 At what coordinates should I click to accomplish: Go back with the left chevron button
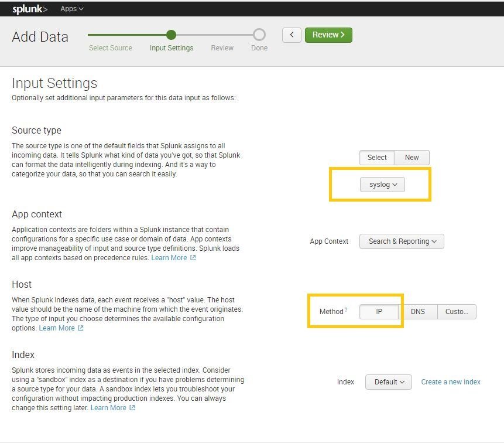[x=292, y=35]
